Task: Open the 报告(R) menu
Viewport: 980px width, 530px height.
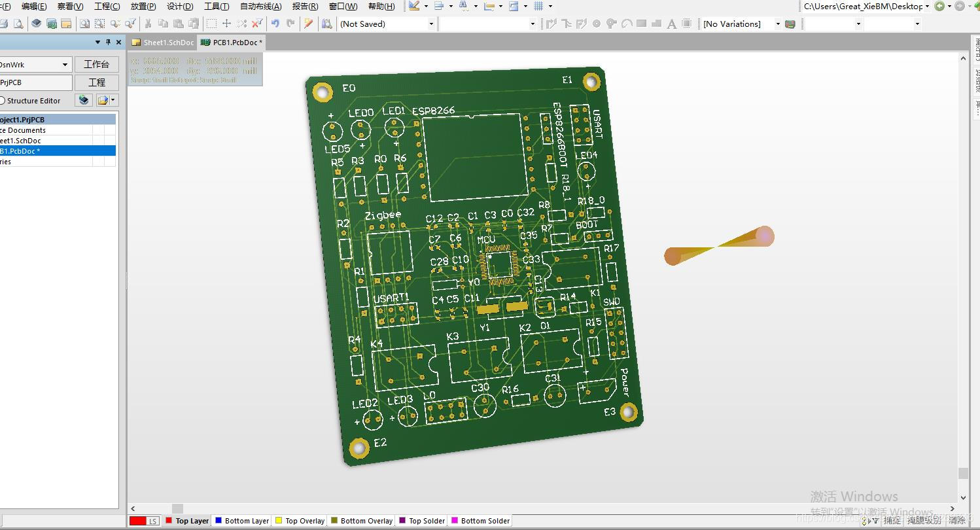Action: click(305, 7)
